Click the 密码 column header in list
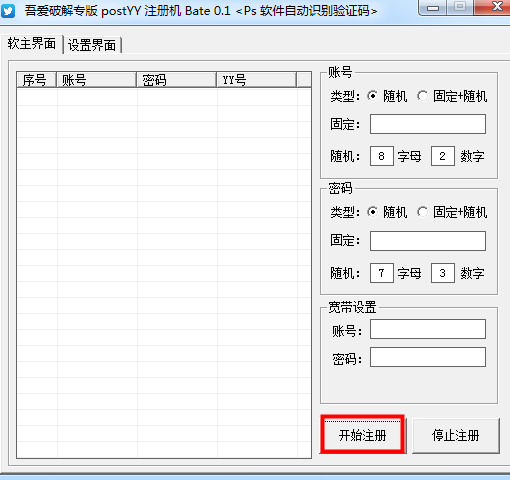 point(176,80)
